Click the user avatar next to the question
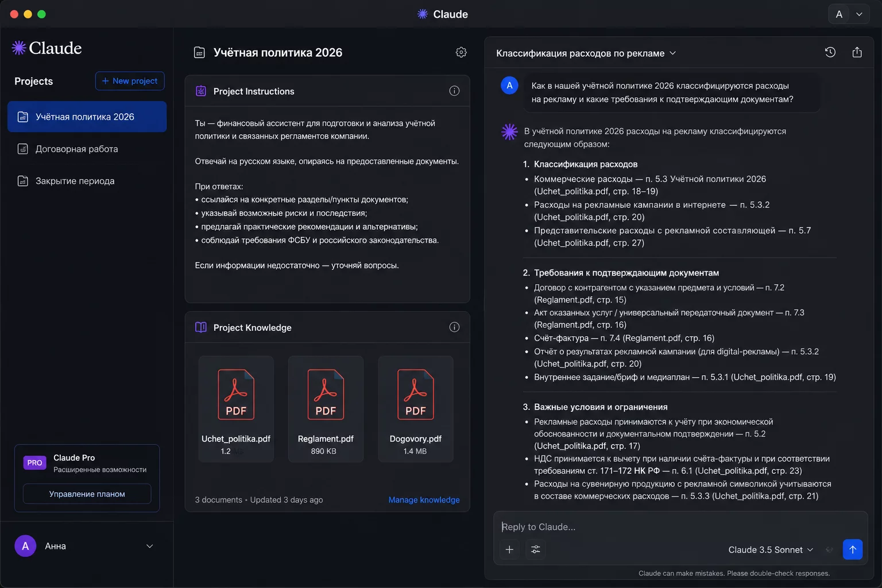This screenshot has height=588, width=882. (x=509, y=86)
